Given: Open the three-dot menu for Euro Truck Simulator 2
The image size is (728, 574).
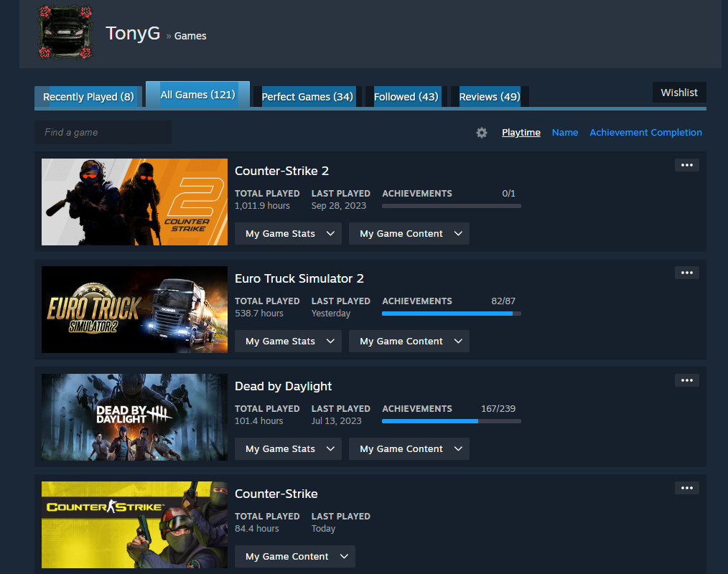Looking at the screenshot, I should [686, 273].
